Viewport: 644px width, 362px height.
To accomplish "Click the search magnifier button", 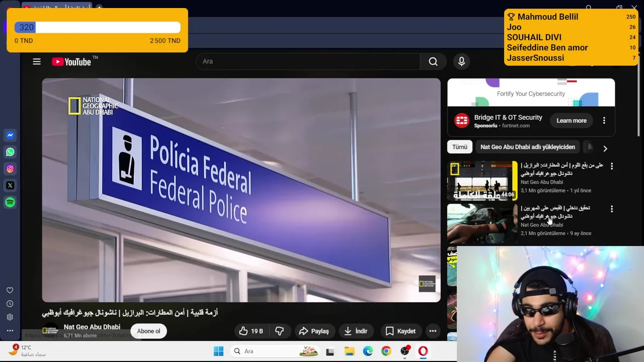I will click(x=433, y=61).
